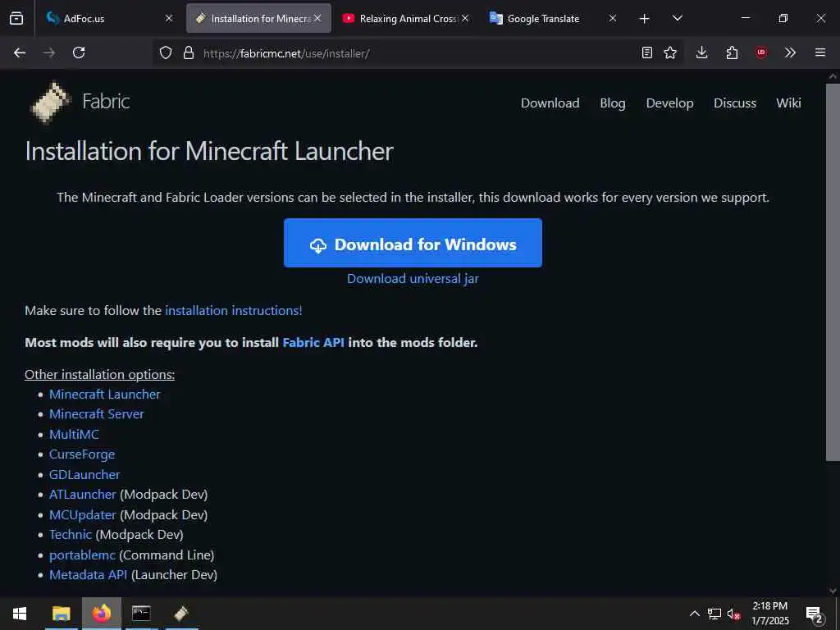Click the URL address bar
This screenshot has width=840, height=630.
[418, 52]
